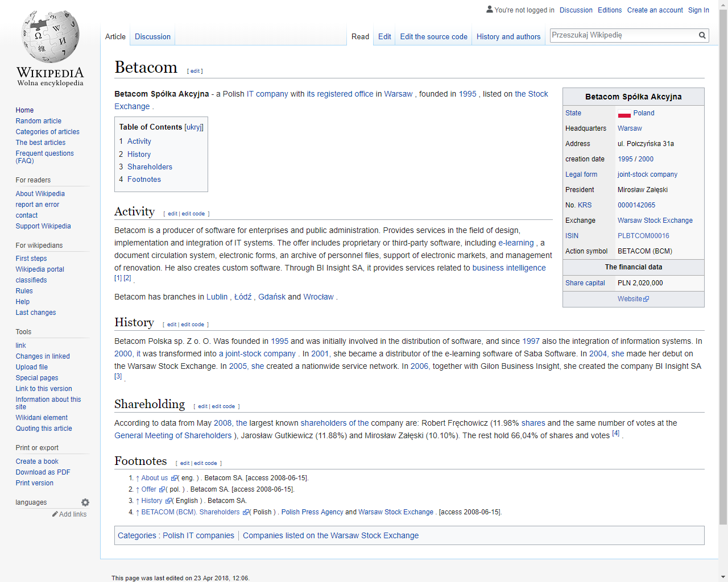This screenshot has height=582, width=728.
Task: Click the up arrow for footnote 4
Action: tap(138, 512)
